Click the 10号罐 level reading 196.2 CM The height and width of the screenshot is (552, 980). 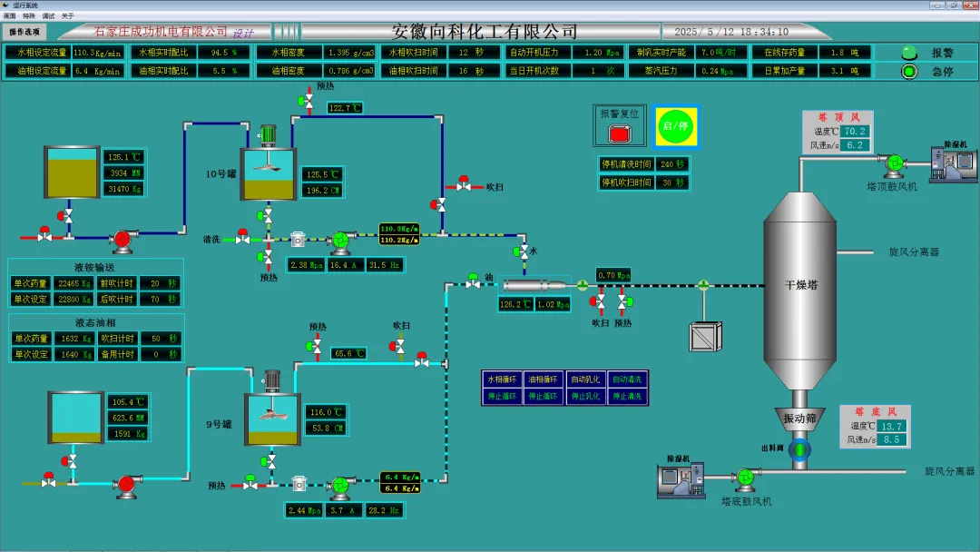click(322, 190)
